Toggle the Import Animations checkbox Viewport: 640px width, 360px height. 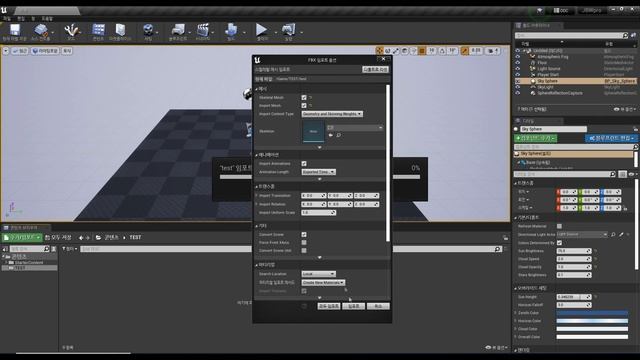[304, 164]
